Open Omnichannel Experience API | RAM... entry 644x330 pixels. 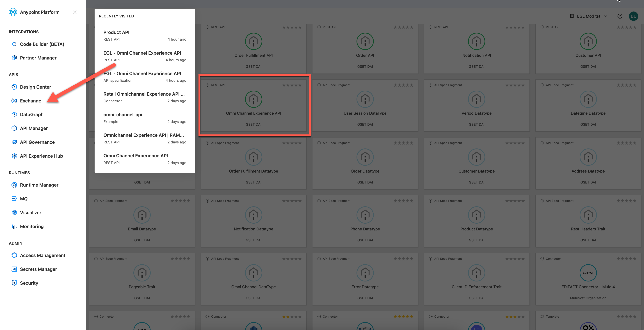point(145,138)
